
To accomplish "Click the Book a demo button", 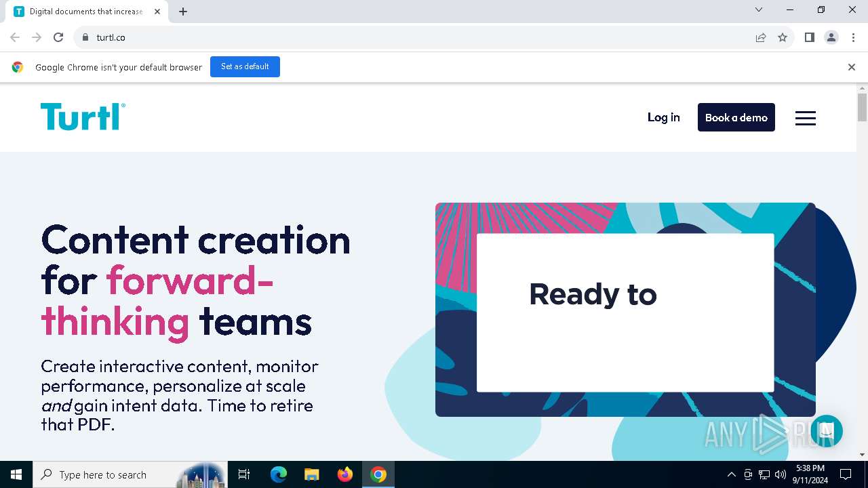I will (x=736, y=117).
